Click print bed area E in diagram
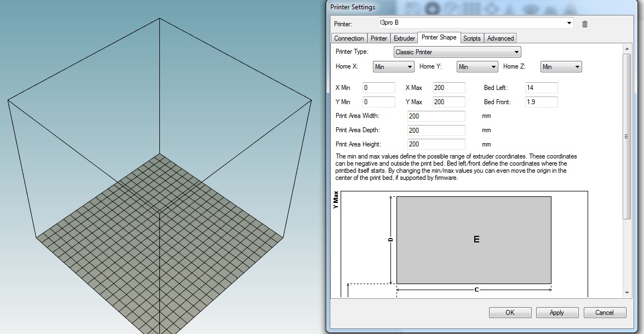The height and width of the screenshot is (334, 644). [x=474, y=240]
